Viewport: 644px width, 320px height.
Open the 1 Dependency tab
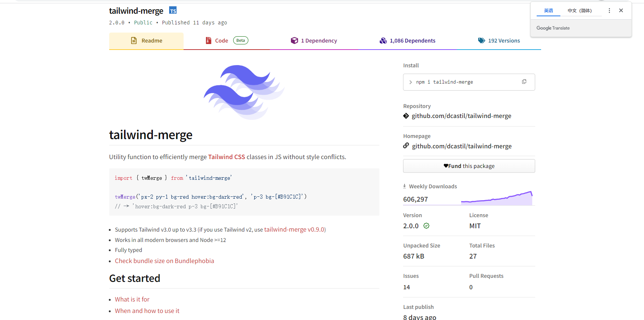coord(314,41)
